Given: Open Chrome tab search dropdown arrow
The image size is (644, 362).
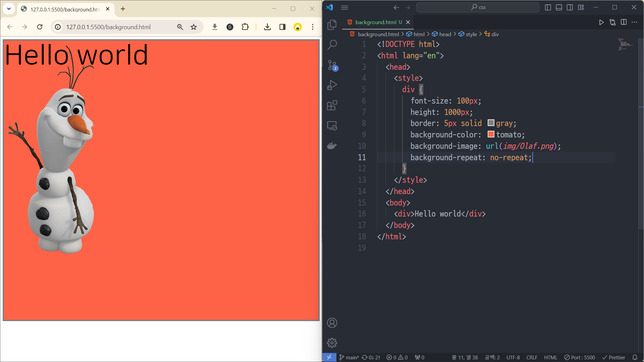Looking at the screenshot, I should (9, 9).
